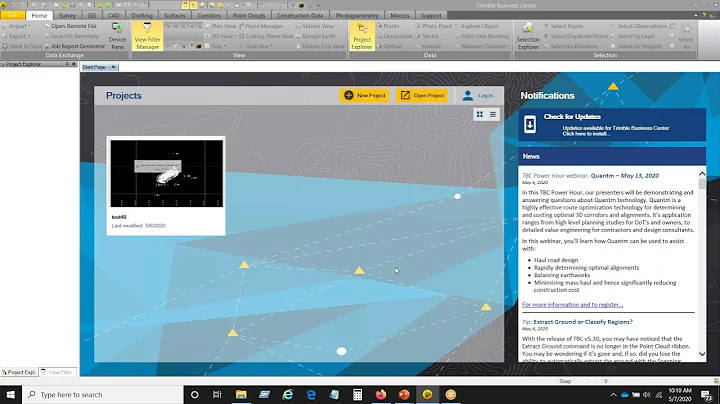Click the Plane Manager command
The height and width of the screenshot is (404, 720).
(x=260, y=26)
